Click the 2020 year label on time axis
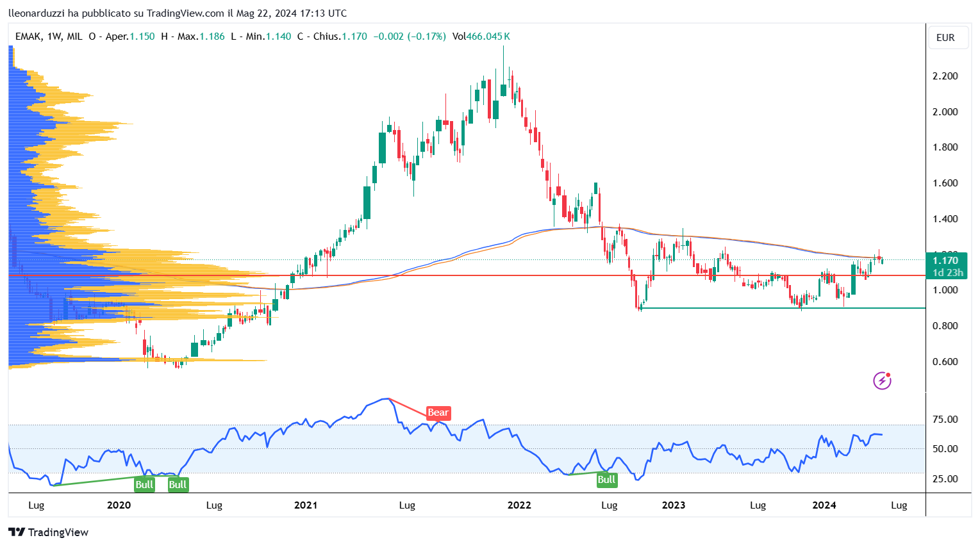The width and height of the screenshot is (980, 547). (119, 505)
